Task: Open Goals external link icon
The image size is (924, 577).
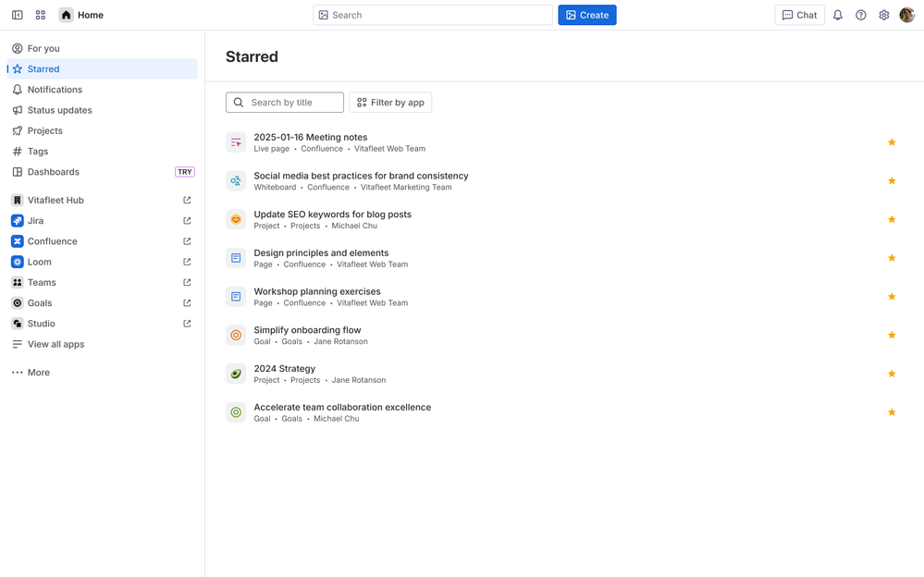Action: click(x=187, y=303)
